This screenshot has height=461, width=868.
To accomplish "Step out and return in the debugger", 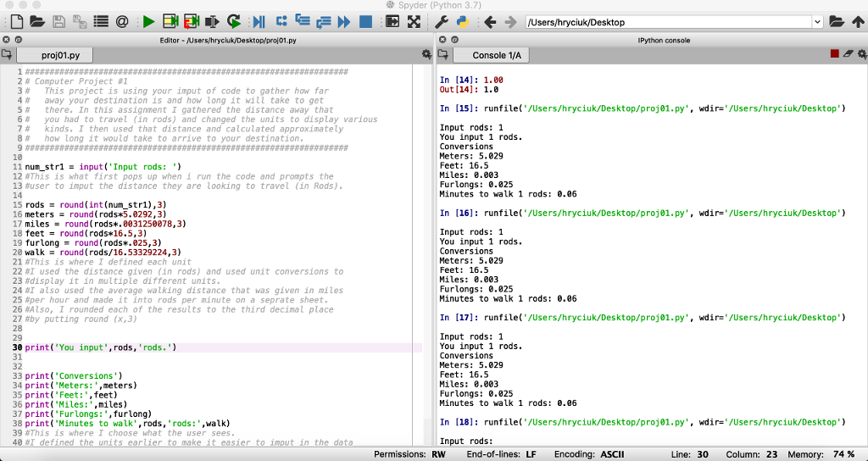I will coord(323,21).
